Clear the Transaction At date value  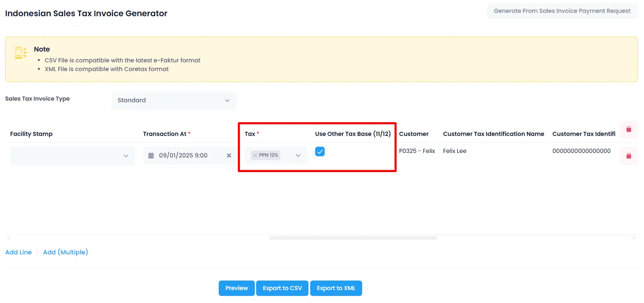[229, 155]
